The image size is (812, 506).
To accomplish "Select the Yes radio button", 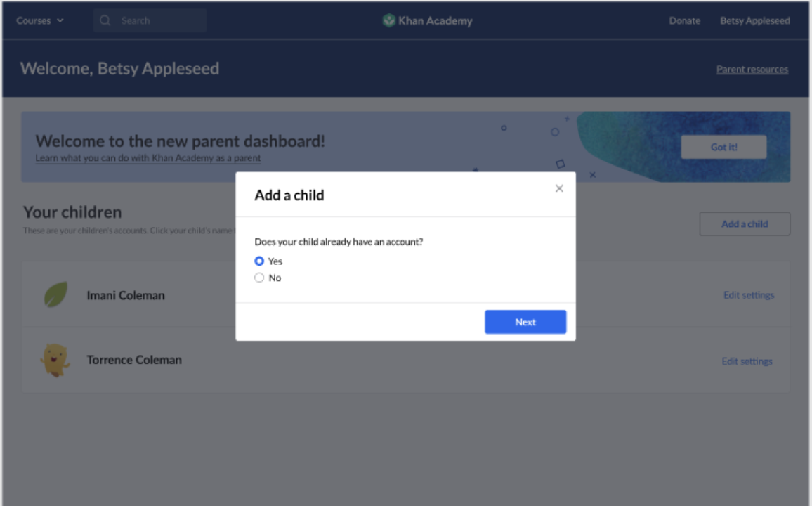I will click(x=259, y=261).
